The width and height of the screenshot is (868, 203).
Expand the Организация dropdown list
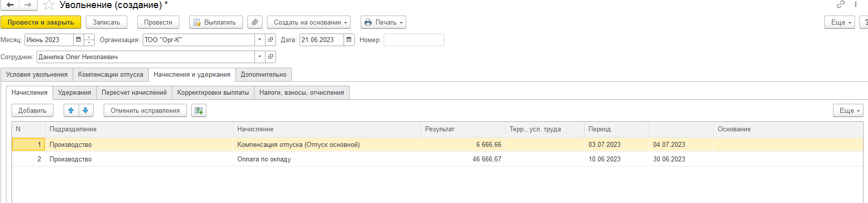[259, 40]
